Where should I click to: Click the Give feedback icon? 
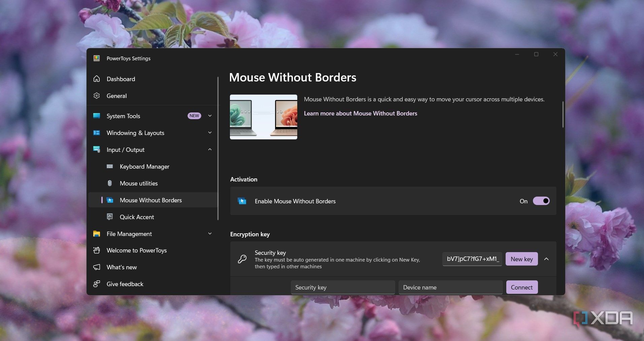(x=97, y=284)
